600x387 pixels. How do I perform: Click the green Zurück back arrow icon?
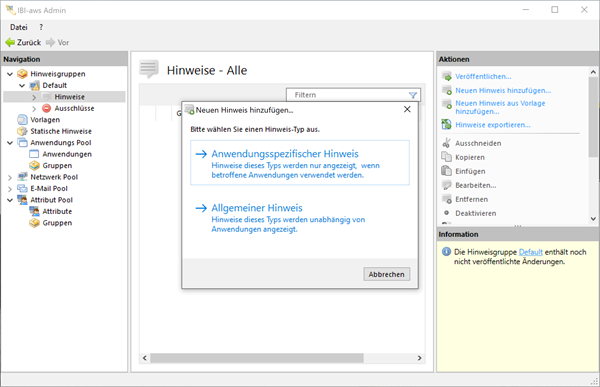(10, 42)
